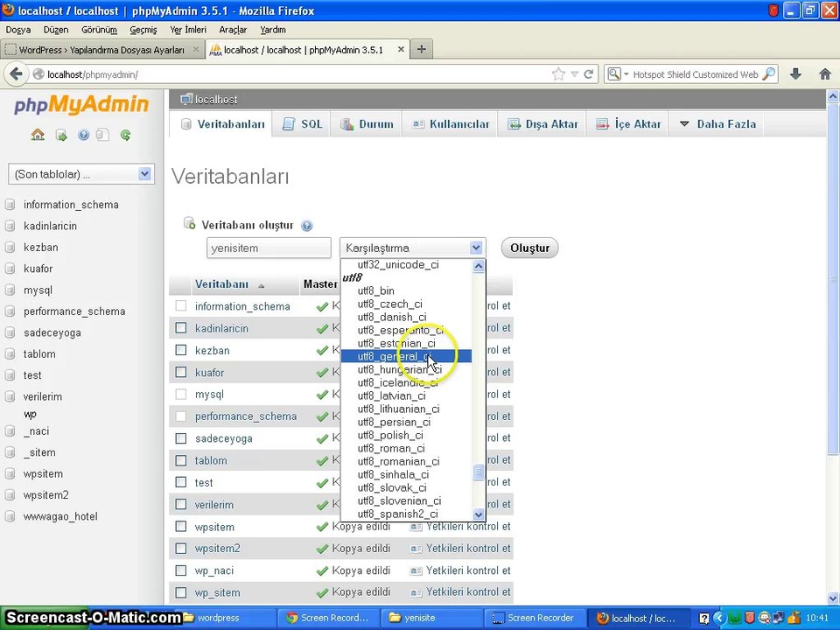Click database icon next to wpsitem2 in sidebar

click(x=10, y=495)
